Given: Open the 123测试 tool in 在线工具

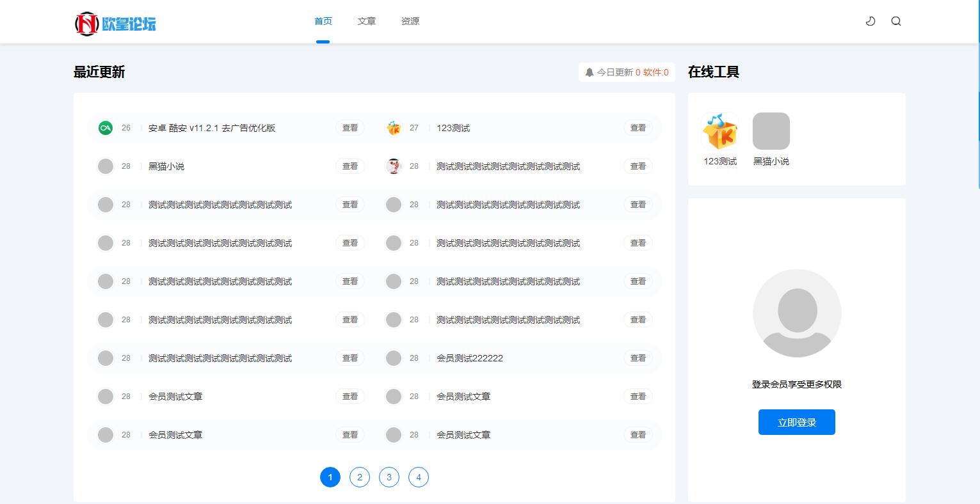Looking at the screenshot, I should coord(720,131).
